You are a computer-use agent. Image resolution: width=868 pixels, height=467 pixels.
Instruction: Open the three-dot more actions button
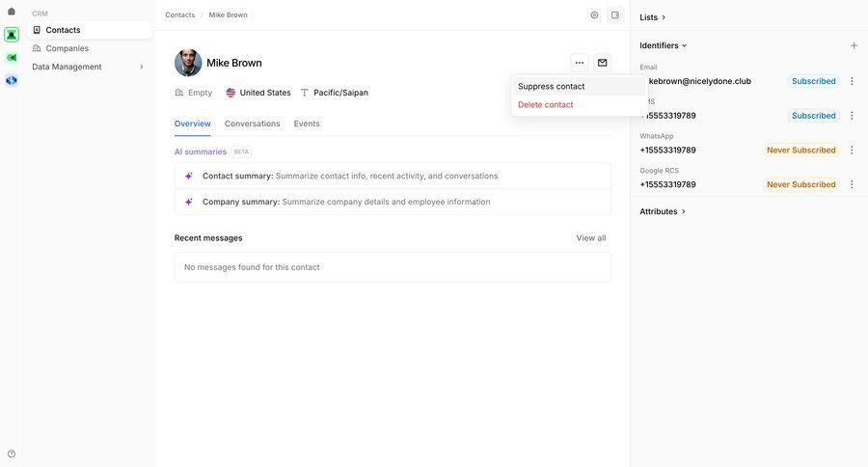(x=579, y=63)
